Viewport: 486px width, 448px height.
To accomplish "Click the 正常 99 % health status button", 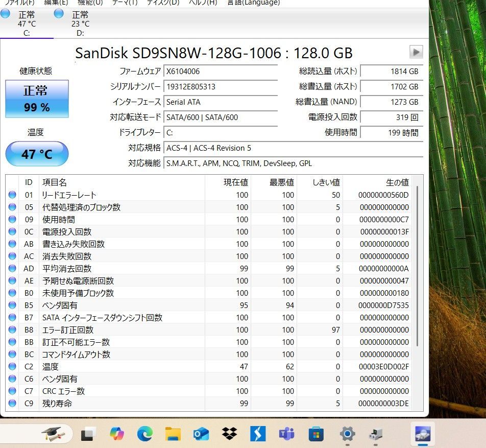I will click(x=37, y=99).
